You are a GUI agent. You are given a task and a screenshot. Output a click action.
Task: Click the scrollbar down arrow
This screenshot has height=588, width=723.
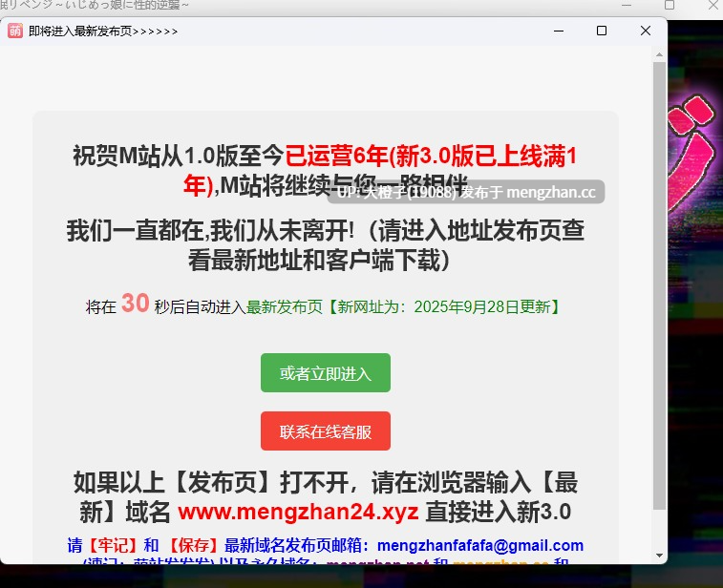(x=659, y=556)
